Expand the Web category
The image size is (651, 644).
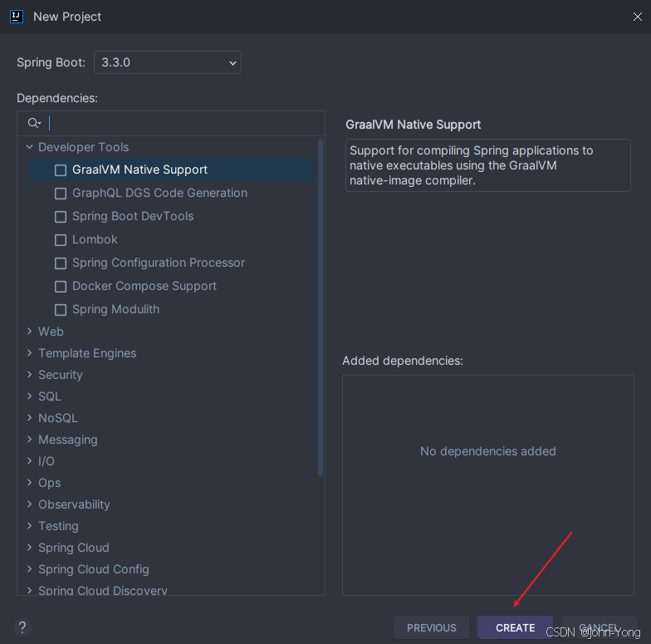(x=30, y=331)
